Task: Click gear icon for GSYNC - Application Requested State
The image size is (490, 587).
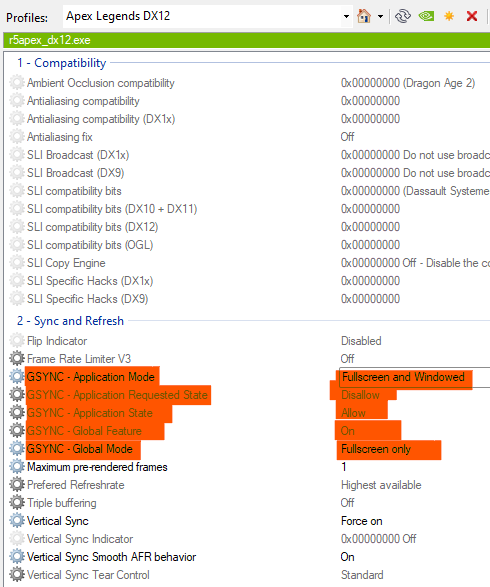Action: (17, 395)
